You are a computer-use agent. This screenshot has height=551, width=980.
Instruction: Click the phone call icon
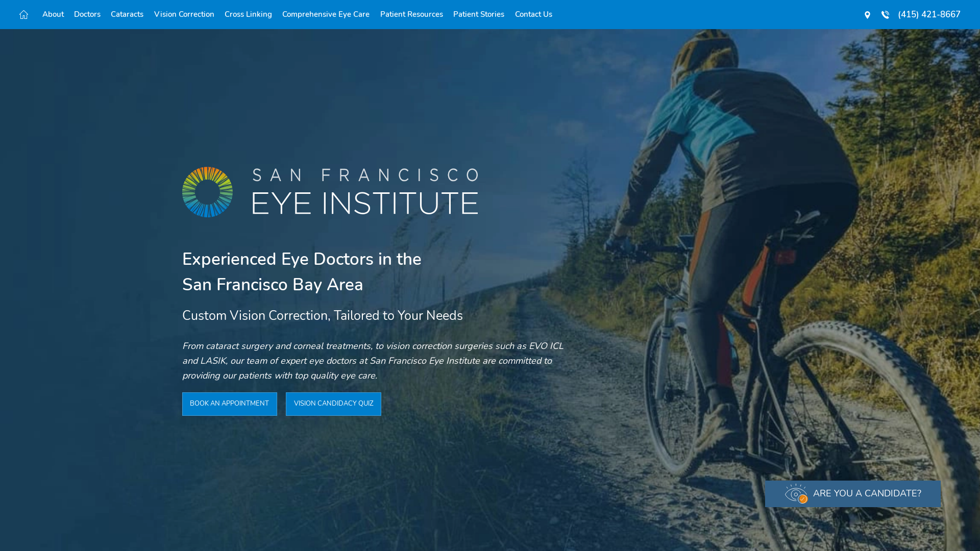pyautogui.click(x=885, y=15)
